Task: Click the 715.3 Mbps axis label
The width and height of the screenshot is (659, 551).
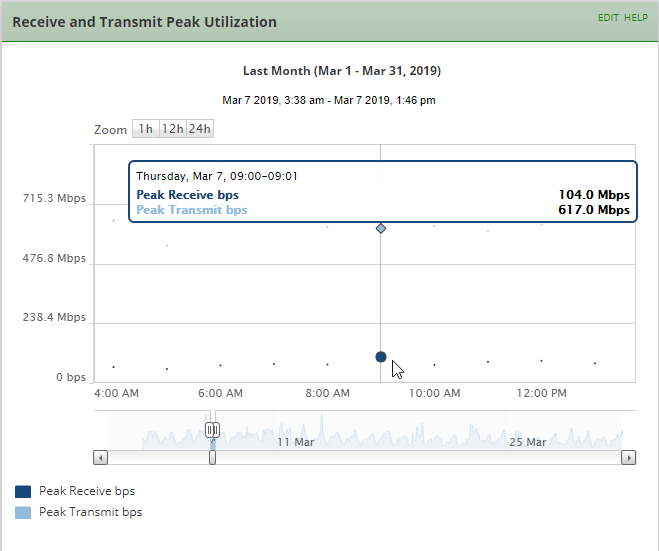Action: [x=54, y=198]
